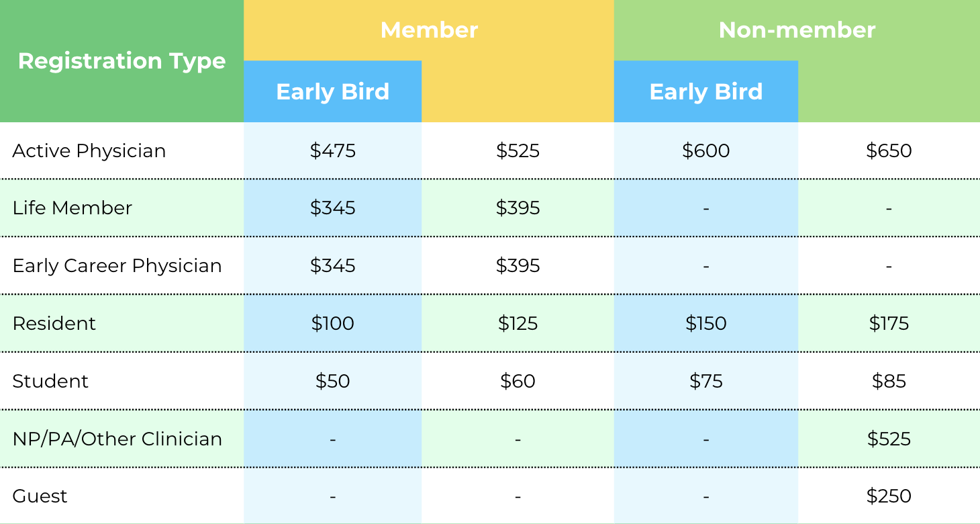Click the $85 Student non-member price

click(889, 381)
